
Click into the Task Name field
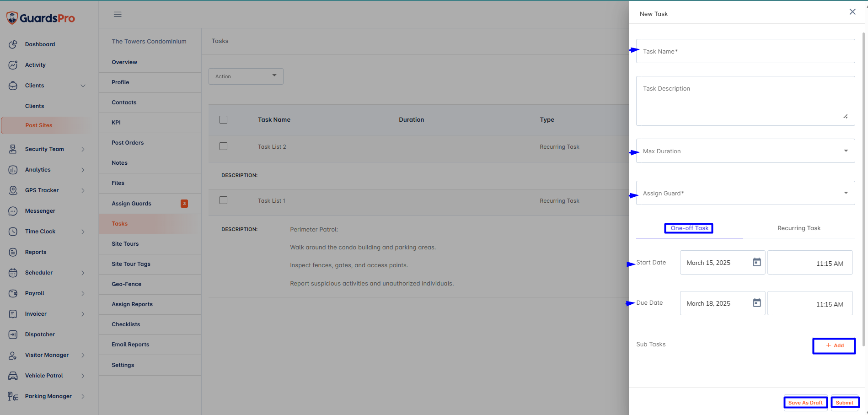click(x=745, y=51)
